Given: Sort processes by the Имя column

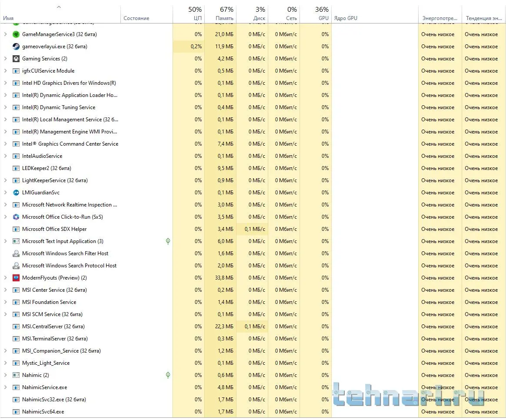Looking at the screenshot, I should click(60, 14).
